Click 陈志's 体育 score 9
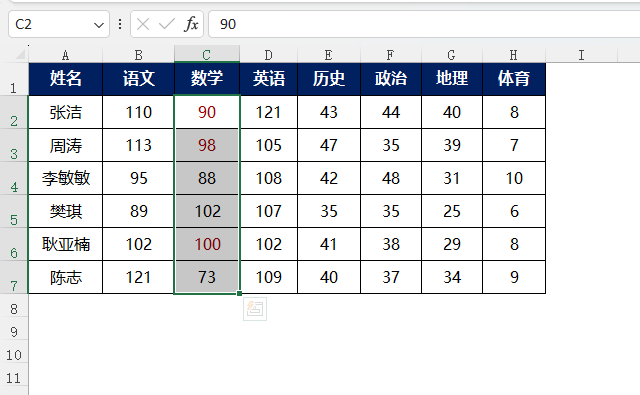640x395 pixels. tap(514, 277)
